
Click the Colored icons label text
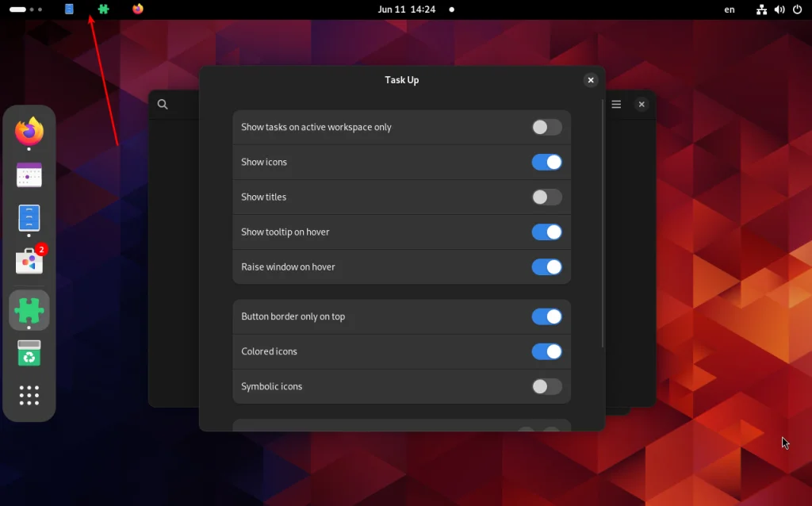tap(270, 351)
